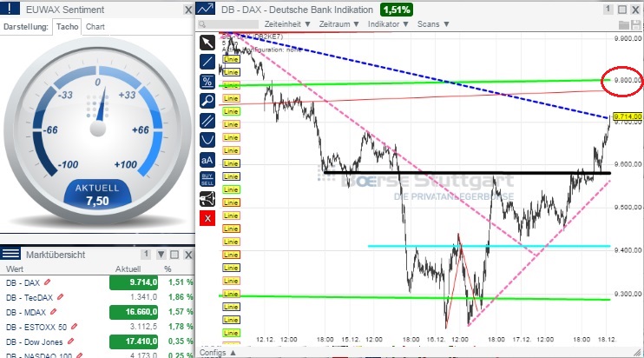Select the aA text annotation tool
This screenshot has height=358, width=644.
click(207, 160)
